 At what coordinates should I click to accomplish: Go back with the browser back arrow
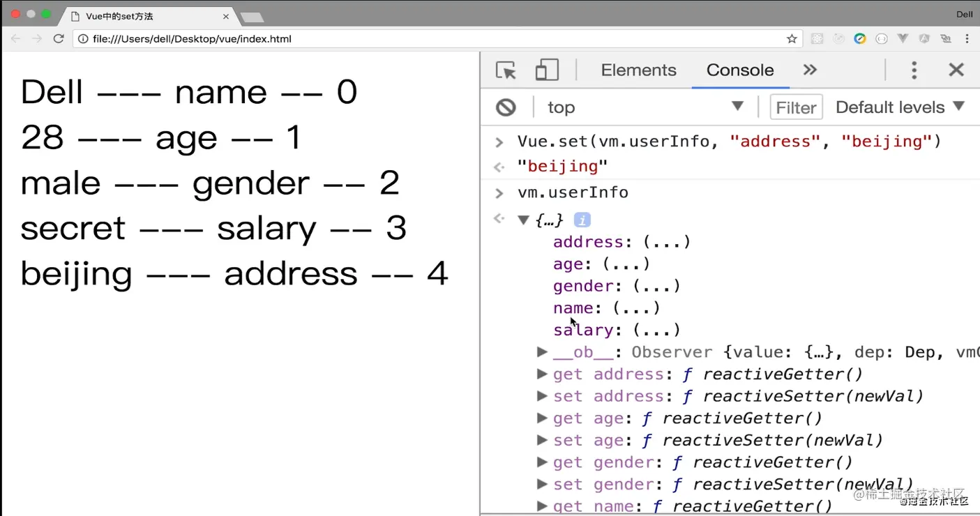pyautogui.click(x=15, y=39)
